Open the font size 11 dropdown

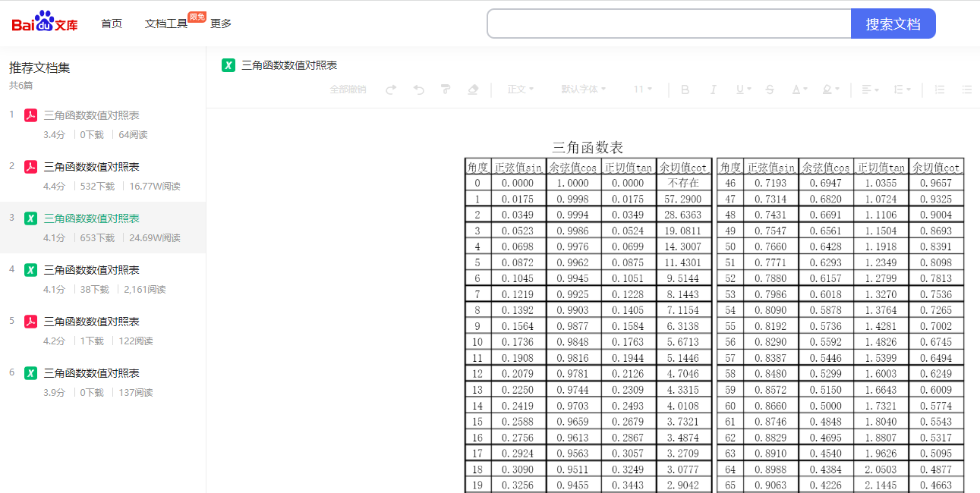click(643, 89)
